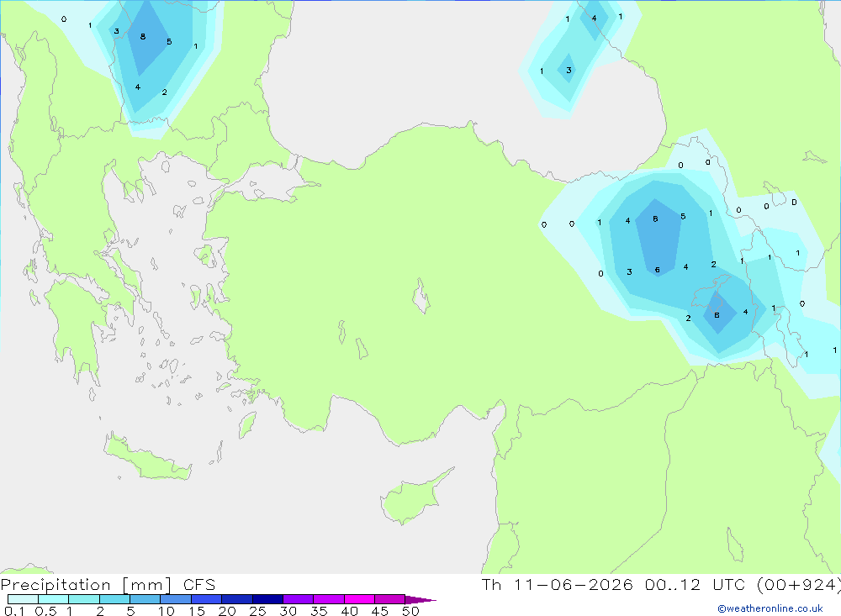Click the 'Th 11-06-2026' date text
Image resolution: width=841 pixels, height=616 pixels.
pos(558,585)
